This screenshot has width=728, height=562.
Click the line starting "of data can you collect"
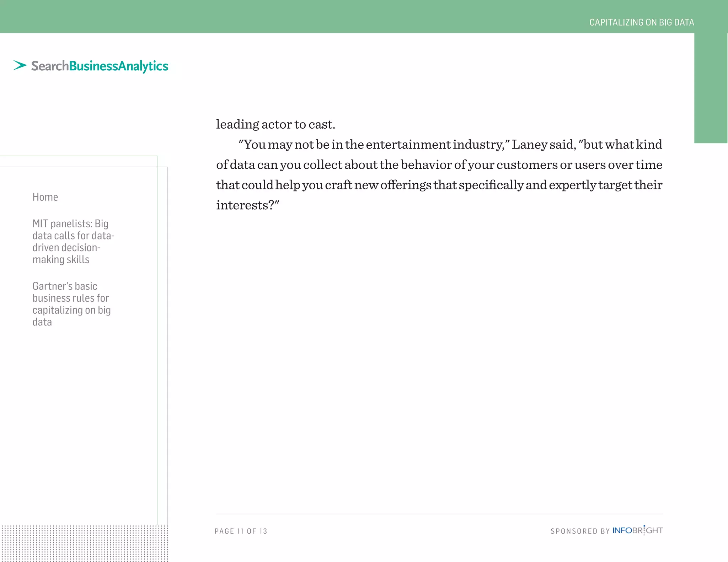click(439, 165)
